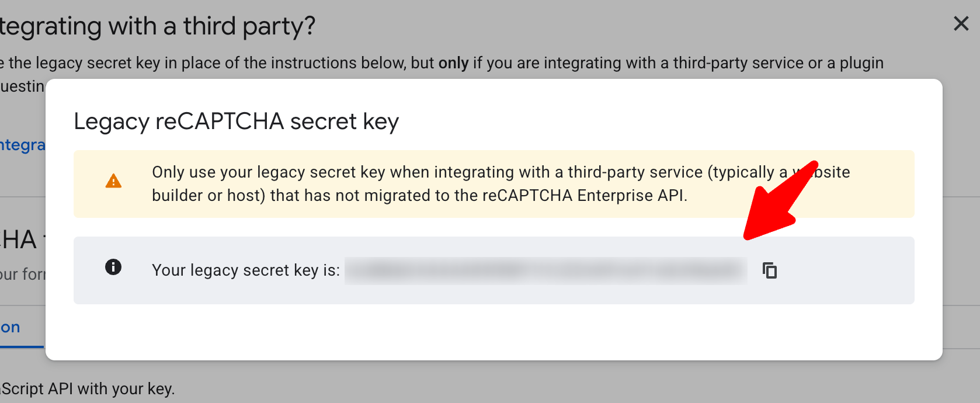
Task: Click empty white space below the key box
Action: 494,332
